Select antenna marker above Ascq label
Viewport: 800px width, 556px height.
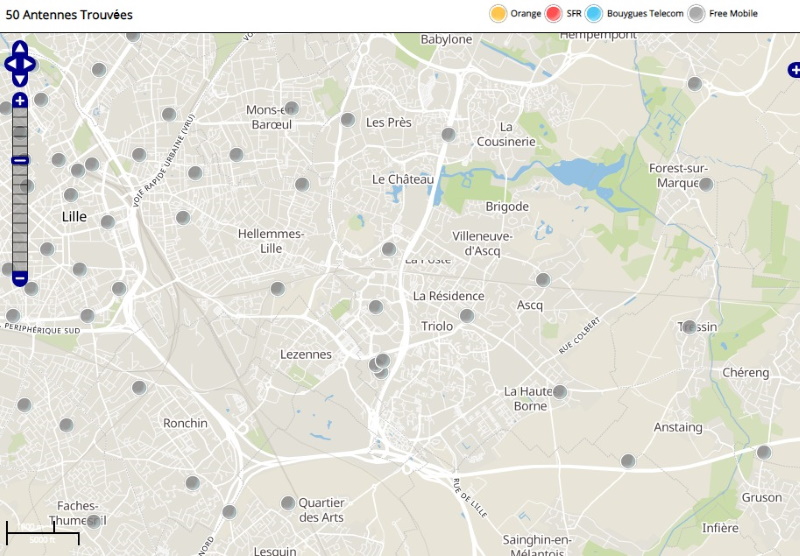click(x=543, y=280)
